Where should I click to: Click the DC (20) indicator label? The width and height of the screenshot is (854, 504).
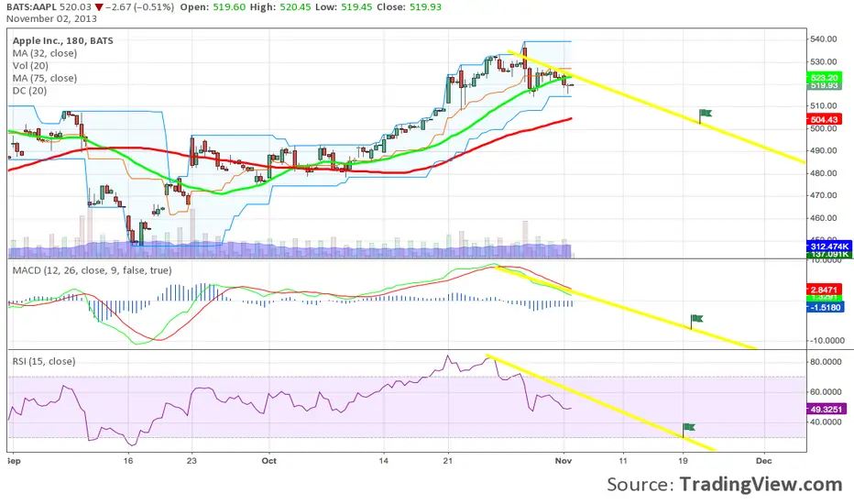29,91
